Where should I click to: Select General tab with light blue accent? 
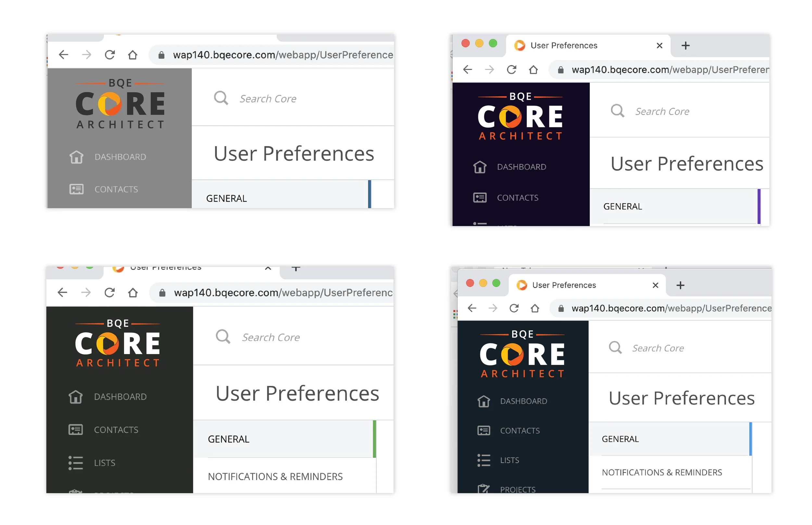click(x=670, y=439)
